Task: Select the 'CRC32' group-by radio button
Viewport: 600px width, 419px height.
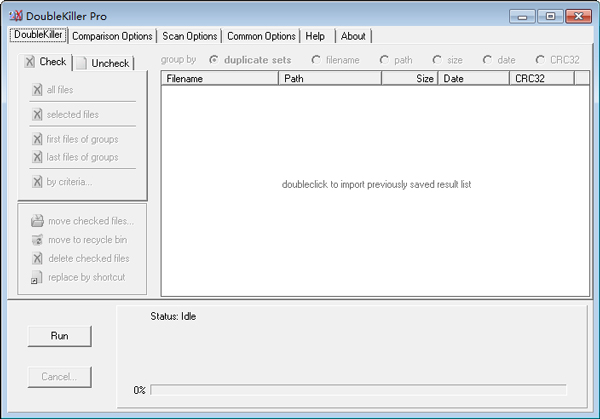Action: click(540, 60)
